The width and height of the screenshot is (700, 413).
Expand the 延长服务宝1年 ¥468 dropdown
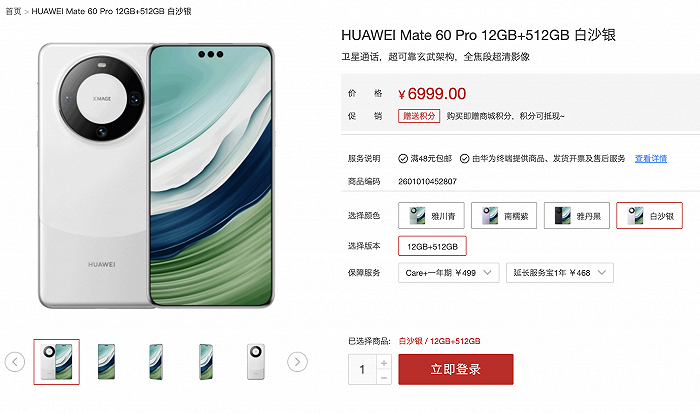coord(560,273)
